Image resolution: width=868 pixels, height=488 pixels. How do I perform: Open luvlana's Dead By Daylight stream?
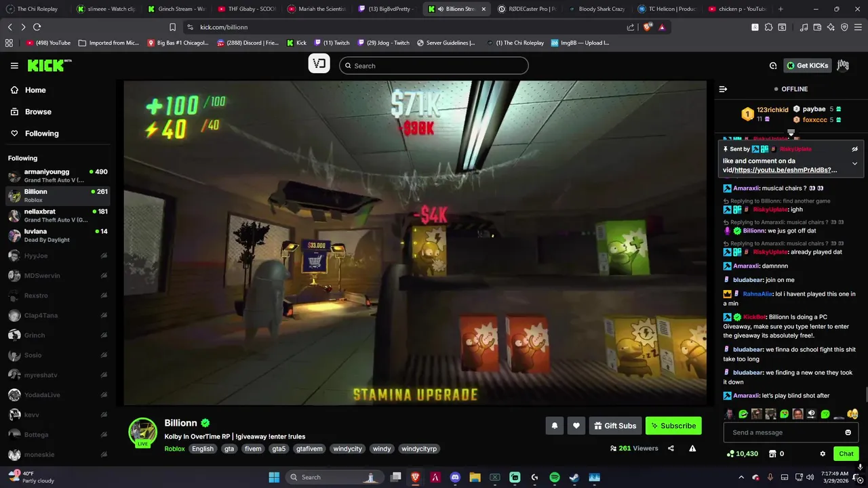coord(58,235)
